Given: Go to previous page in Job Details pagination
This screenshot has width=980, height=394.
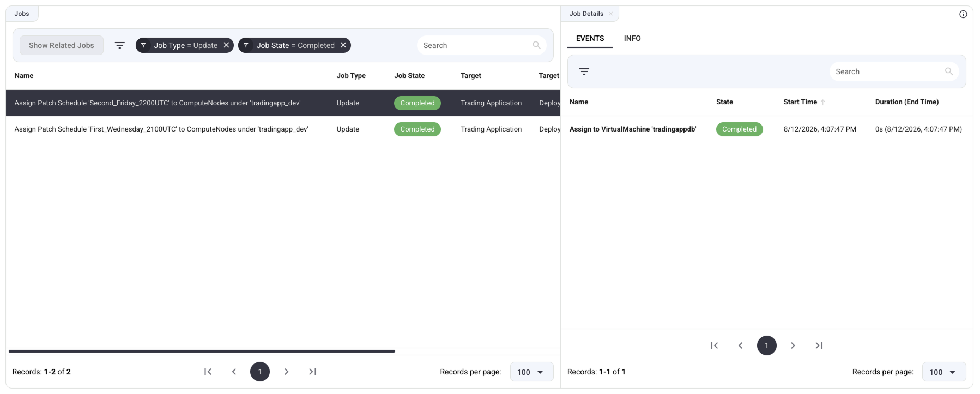Looking at the screenshot, I should [x=741, y=345].
